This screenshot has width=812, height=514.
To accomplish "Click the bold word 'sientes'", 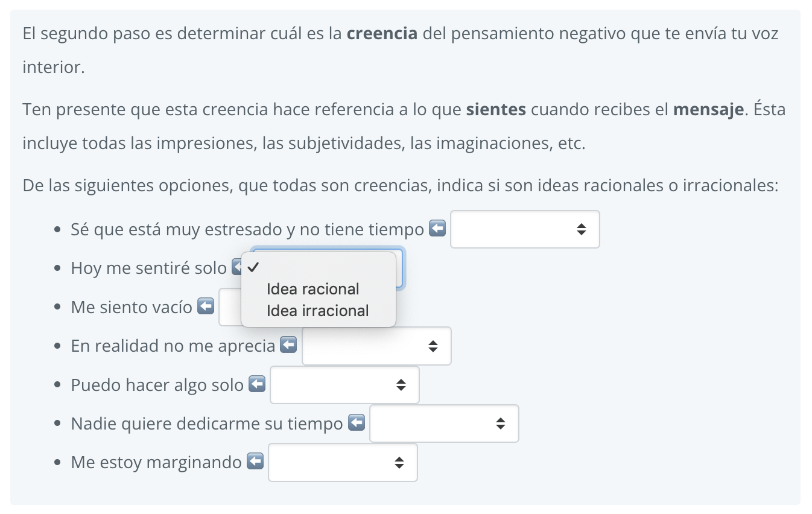I will [496, 111].
